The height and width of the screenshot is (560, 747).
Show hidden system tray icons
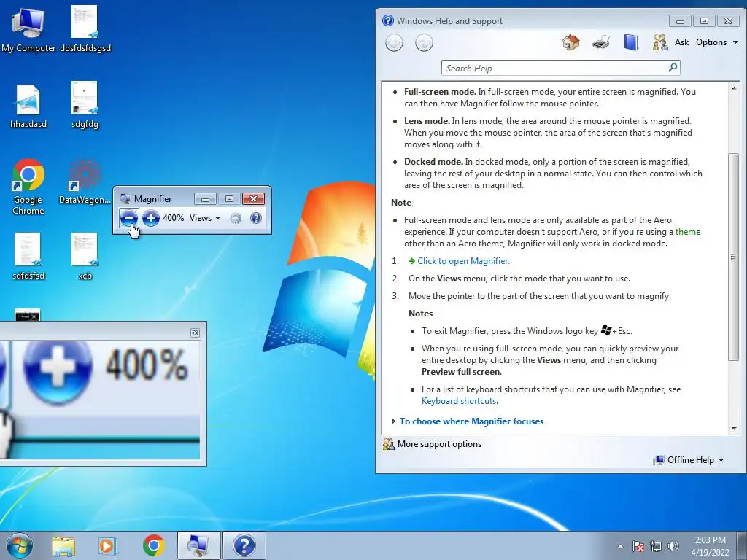coord(620,546)
